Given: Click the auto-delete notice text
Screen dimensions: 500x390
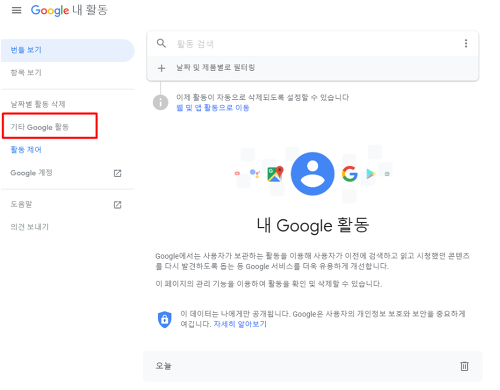Looking at the screenshot, I should (x=262, y=98).
